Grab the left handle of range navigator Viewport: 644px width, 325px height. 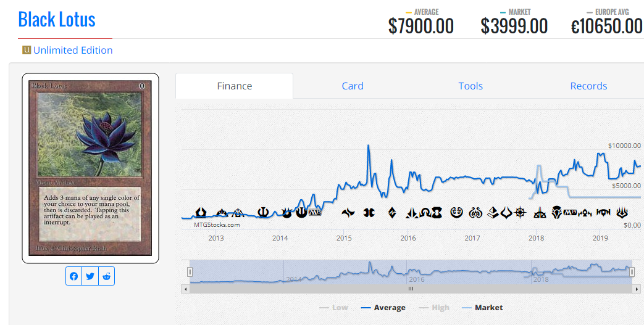[x=190, y=271]
